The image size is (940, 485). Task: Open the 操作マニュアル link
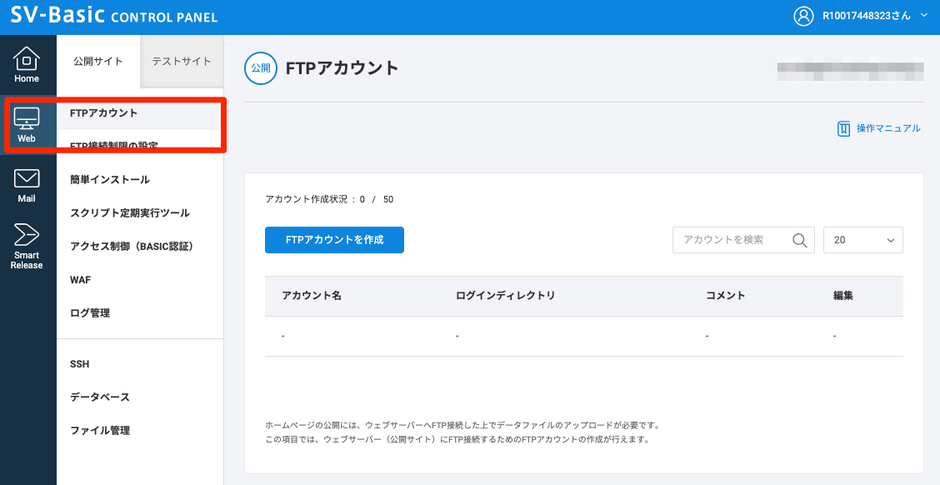[x=888, y=128]
